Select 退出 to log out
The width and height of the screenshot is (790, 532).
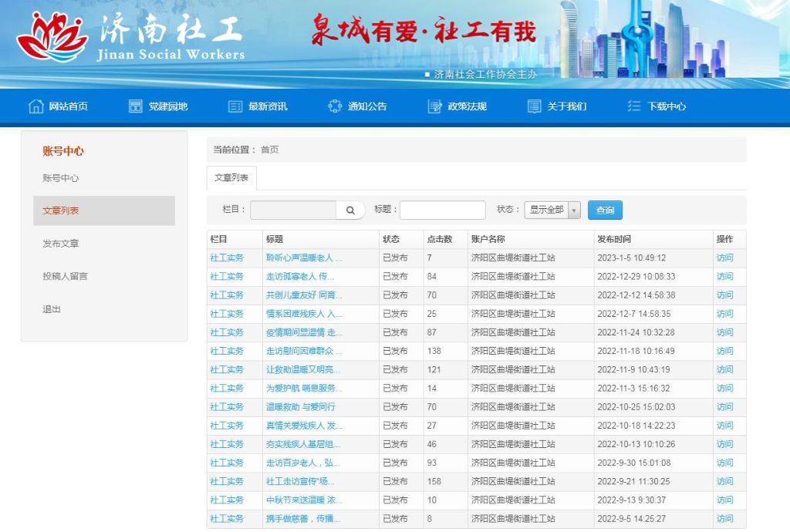[x=52, y=309]
